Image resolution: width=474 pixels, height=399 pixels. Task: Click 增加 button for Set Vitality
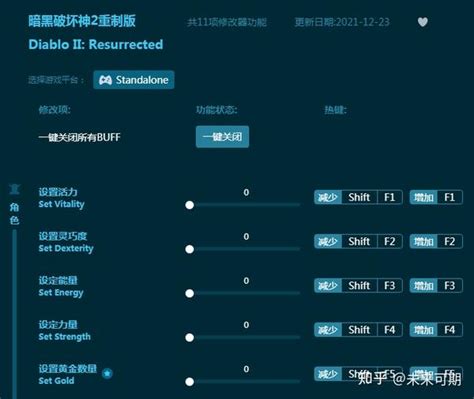[x=423, y=197]
